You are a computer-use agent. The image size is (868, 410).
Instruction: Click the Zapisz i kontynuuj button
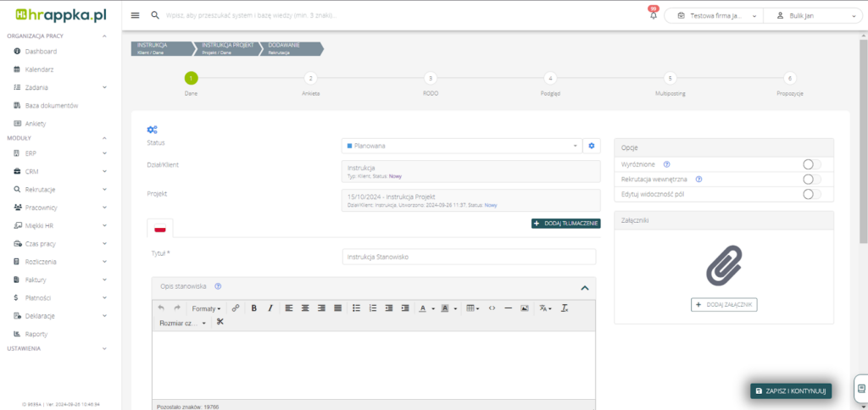click(790, 391)
